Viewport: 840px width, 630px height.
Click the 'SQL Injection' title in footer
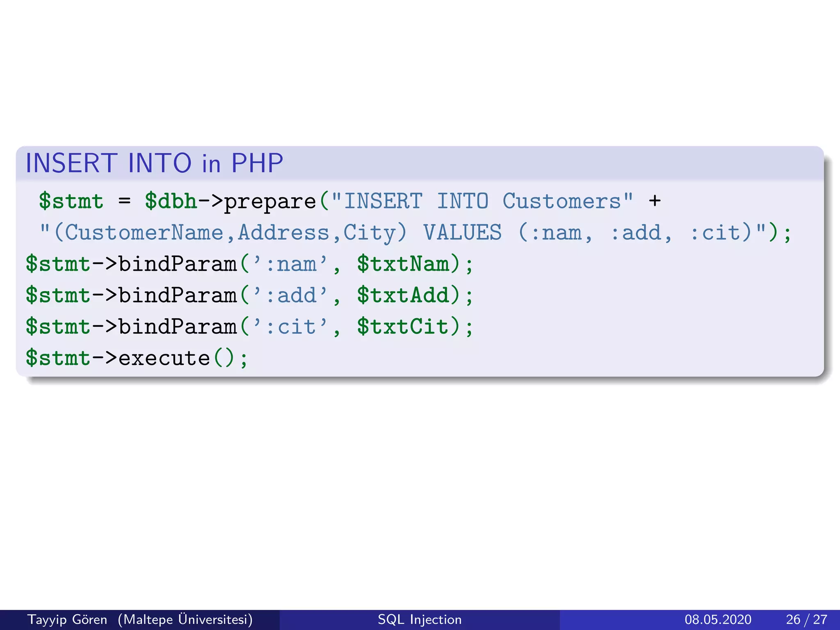(420, 619)
